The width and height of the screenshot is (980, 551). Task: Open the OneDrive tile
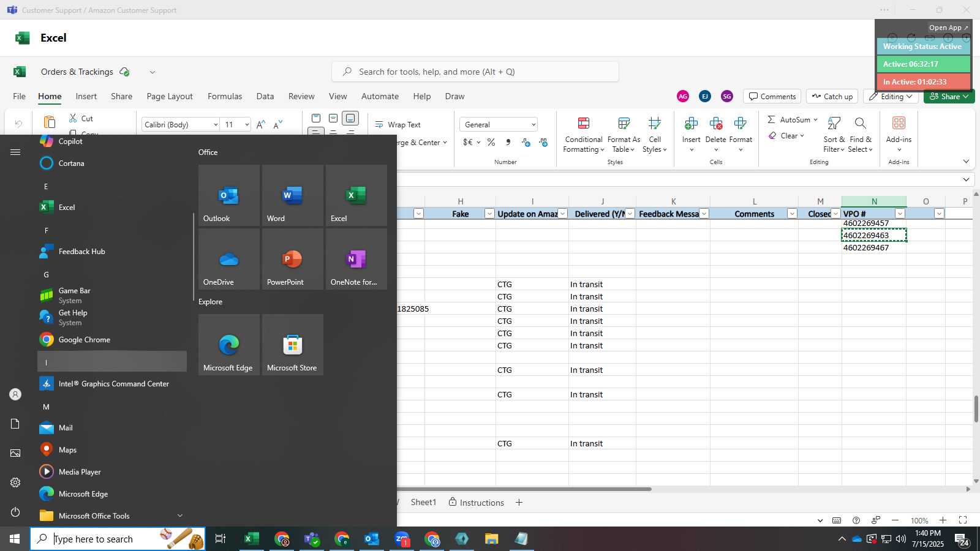pyautogui.click(x=229, y=259)
